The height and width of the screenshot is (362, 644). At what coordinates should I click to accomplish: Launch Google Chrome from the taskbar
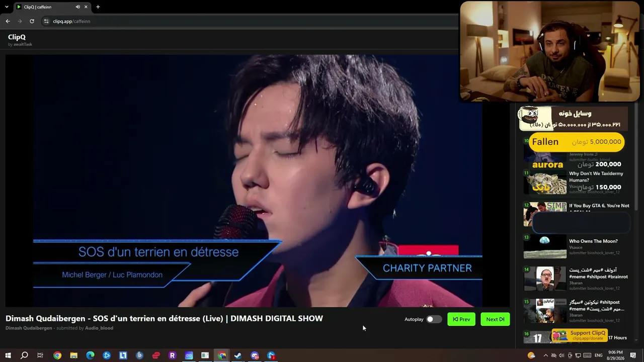pos(57,355)
